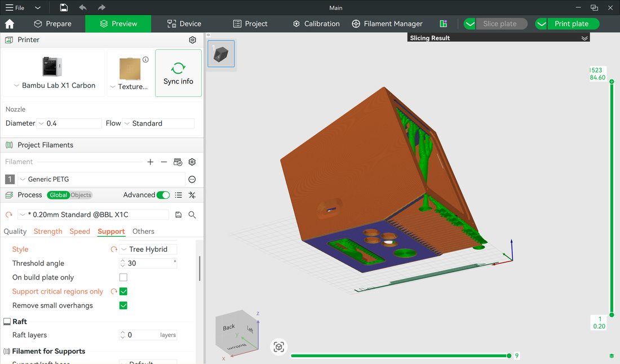
Task: Open the Device tab
Action: [184, 24]
